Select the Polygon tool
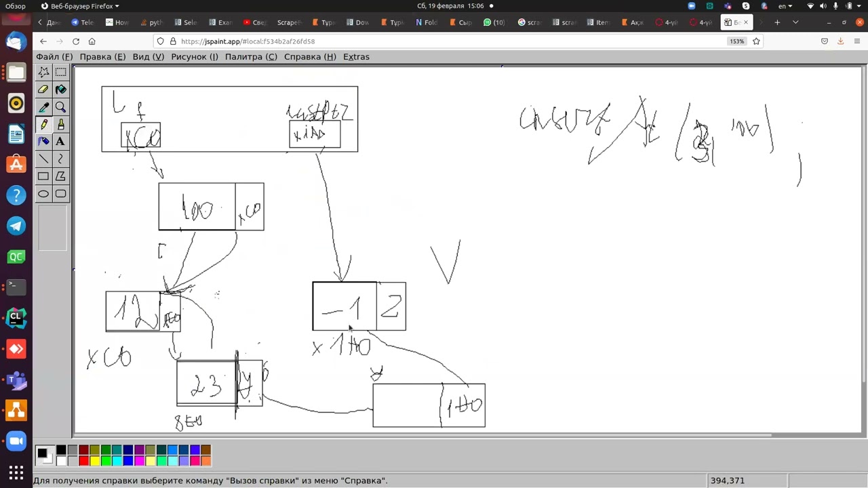 pyautogui.click(x=60, y=176)
